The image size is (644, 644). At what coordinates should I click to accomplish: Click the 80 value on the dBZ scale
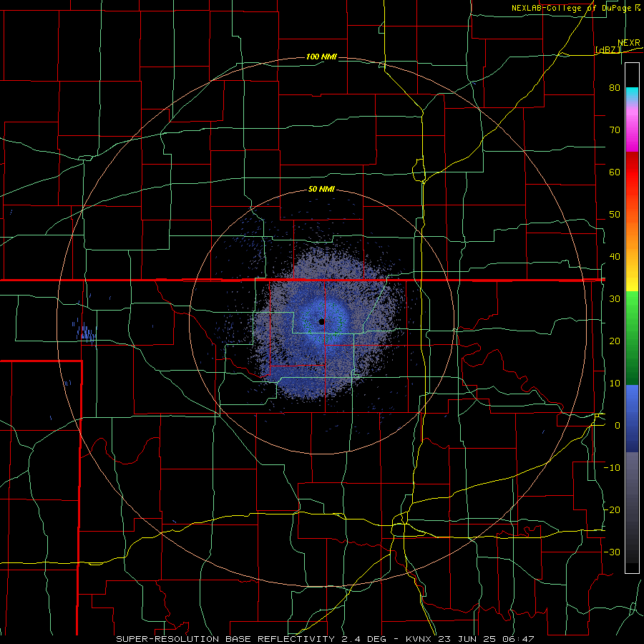[615, 88]
